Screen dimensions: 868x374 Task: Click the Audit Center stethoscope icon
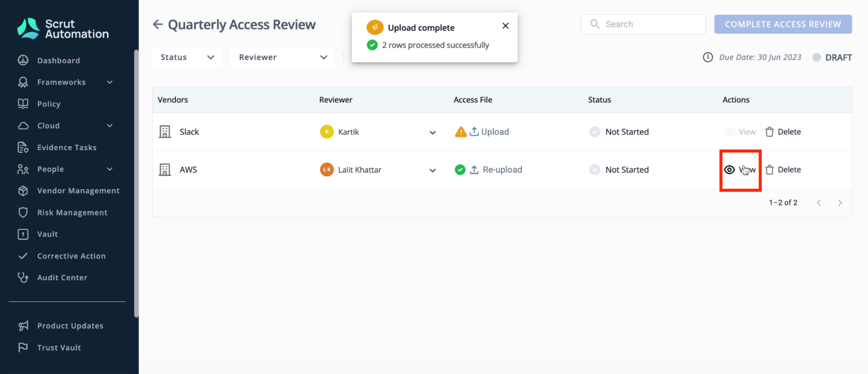23,278
